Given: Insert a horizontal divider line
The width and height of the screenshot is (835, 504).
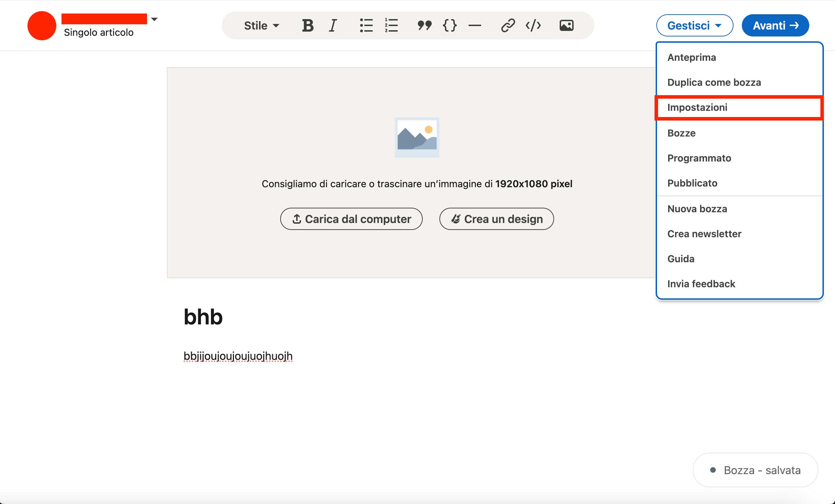Looking at the screenshot, I should click(x=475, y=25).
